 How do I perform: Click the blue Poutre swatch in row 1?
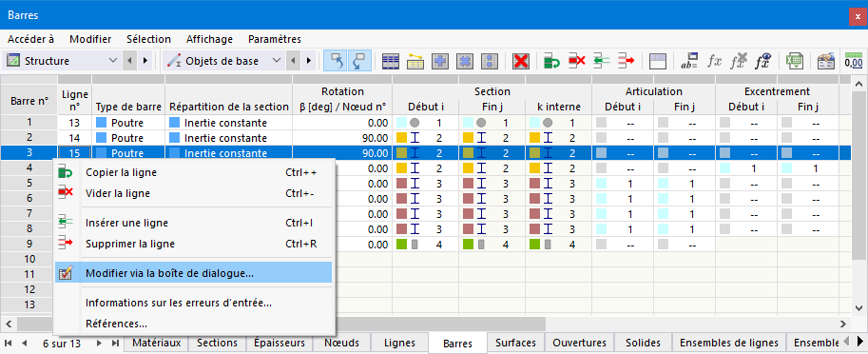[x=101, y=123]
